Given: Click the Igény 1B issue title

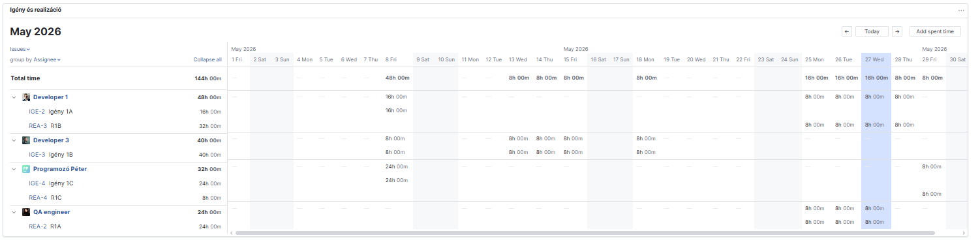Looking at the screenshot, I should (x=61, y=155).
